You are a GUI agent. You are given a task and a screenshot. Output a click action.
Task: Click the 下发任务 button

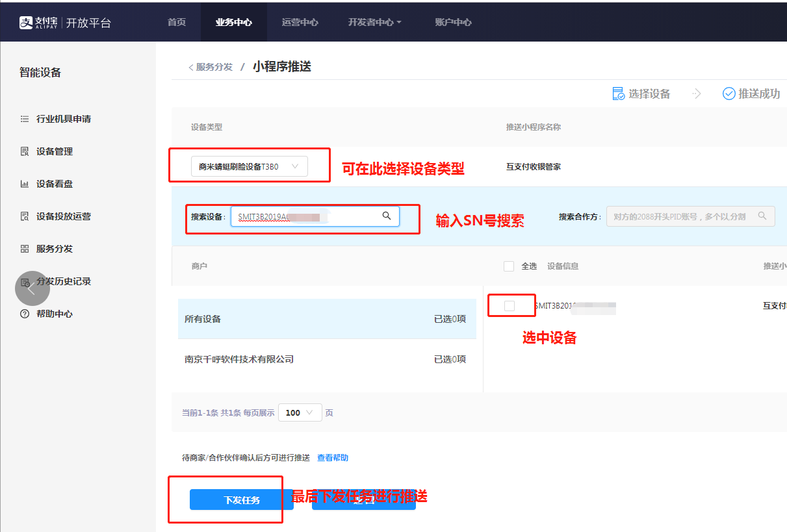coord(242,500)
